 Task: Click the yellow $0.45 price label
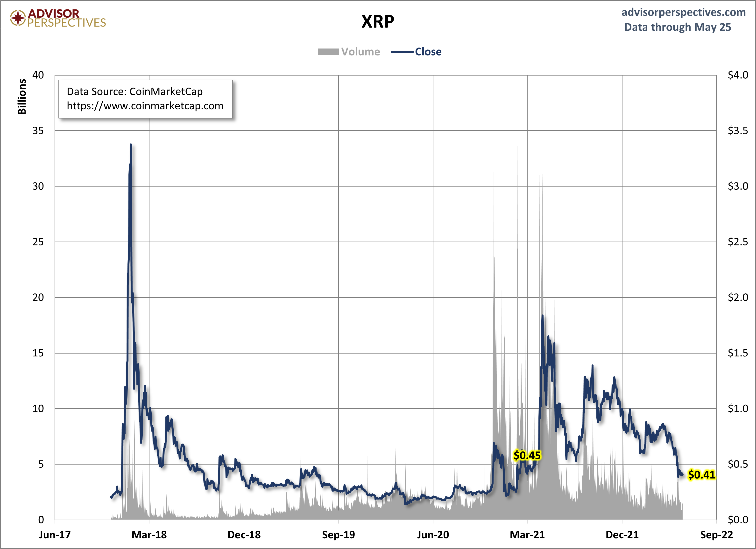click(x=527, y=455)
